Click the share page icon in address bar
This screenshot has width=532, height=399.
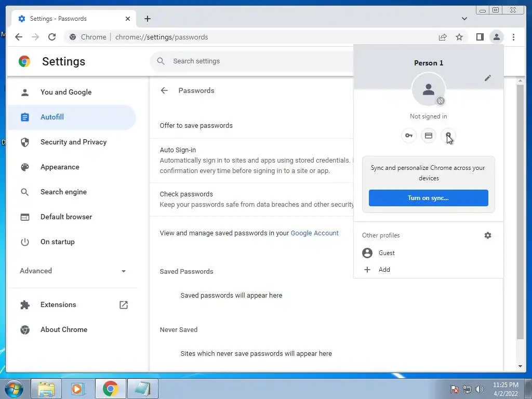point(443,37)
